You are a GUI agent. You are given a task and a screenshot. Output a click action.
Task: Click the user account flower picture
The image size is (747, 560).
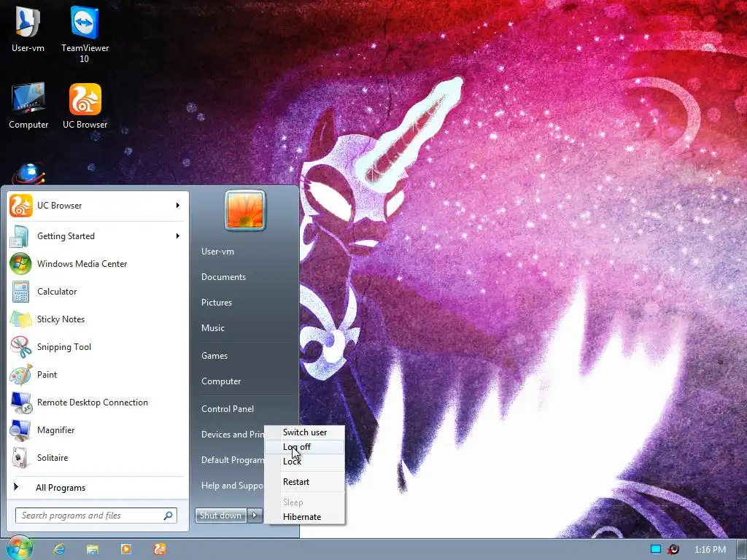(x=245, y=210)
